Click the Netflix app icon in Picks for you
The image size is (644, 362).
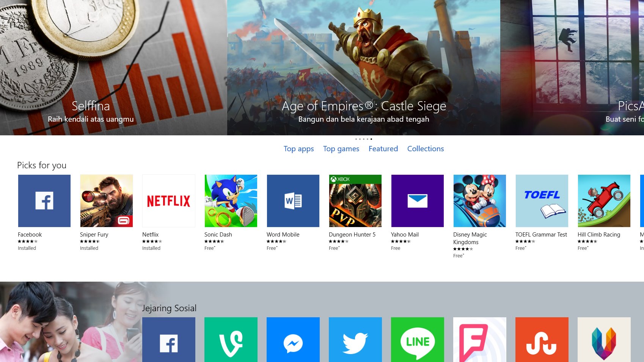[x=169, y=201]
